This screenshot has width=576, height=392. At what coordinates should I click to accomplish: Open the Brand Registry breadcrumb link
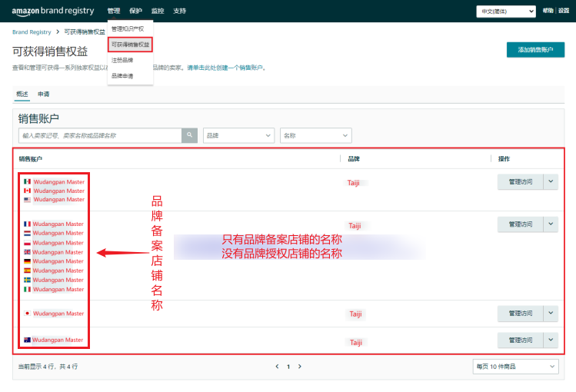pos(32,32)
